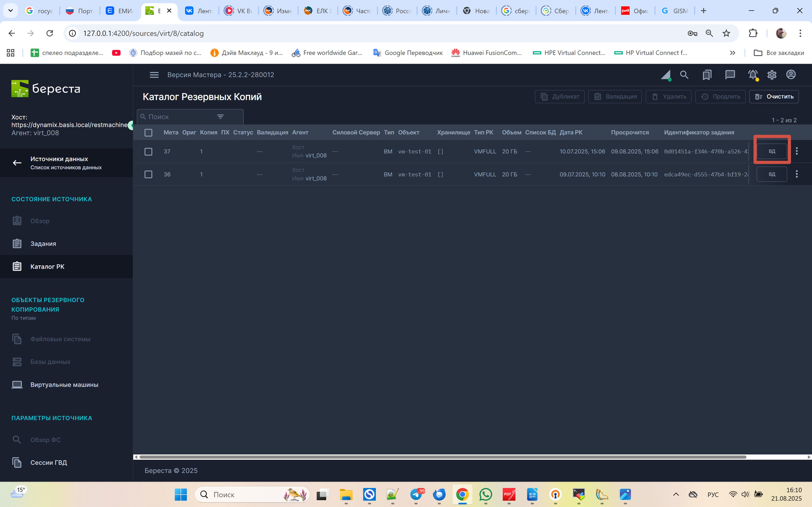The width and height of the screenshot is (812, 507).
Task: Open the settings gear icon in header
Action: tap(772, 75)
